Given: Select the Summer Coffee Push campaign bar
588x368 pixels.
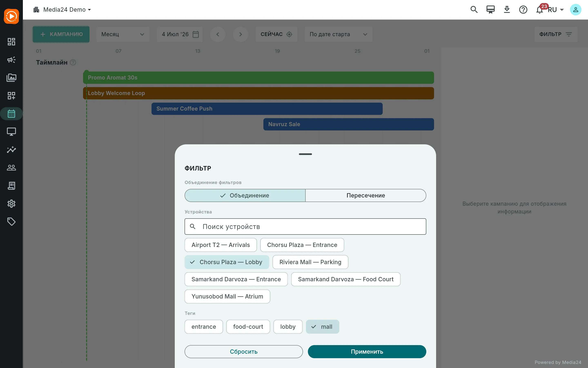Looking at the screenshot, I should pos(267,109).
